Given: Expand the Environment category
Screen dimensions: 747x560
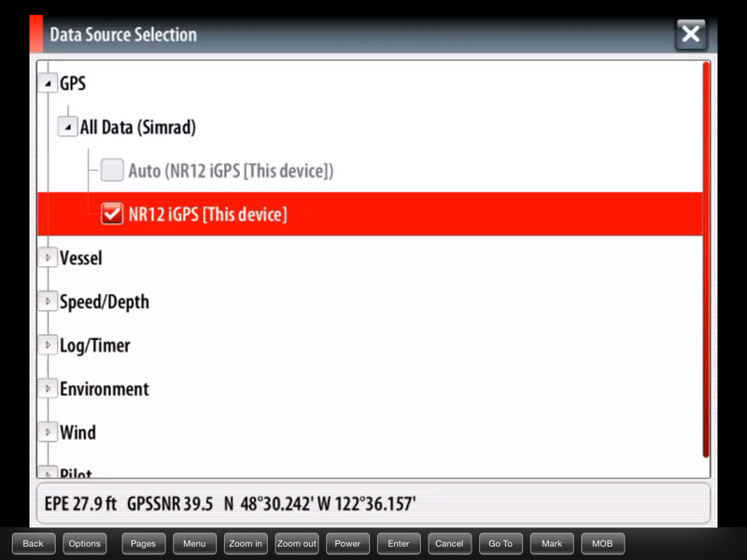Looking at the screenshot, I should (x=48, y=388).
